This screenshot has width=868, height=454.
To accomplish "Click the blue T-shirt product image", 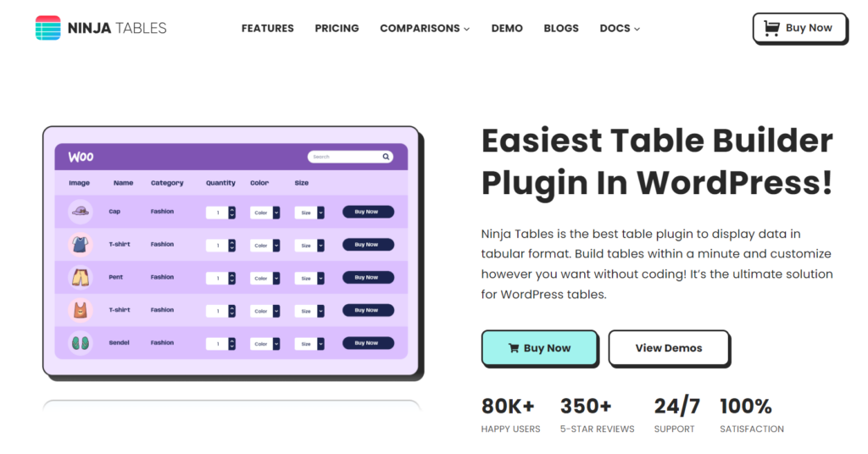I will tap(81, 245).
